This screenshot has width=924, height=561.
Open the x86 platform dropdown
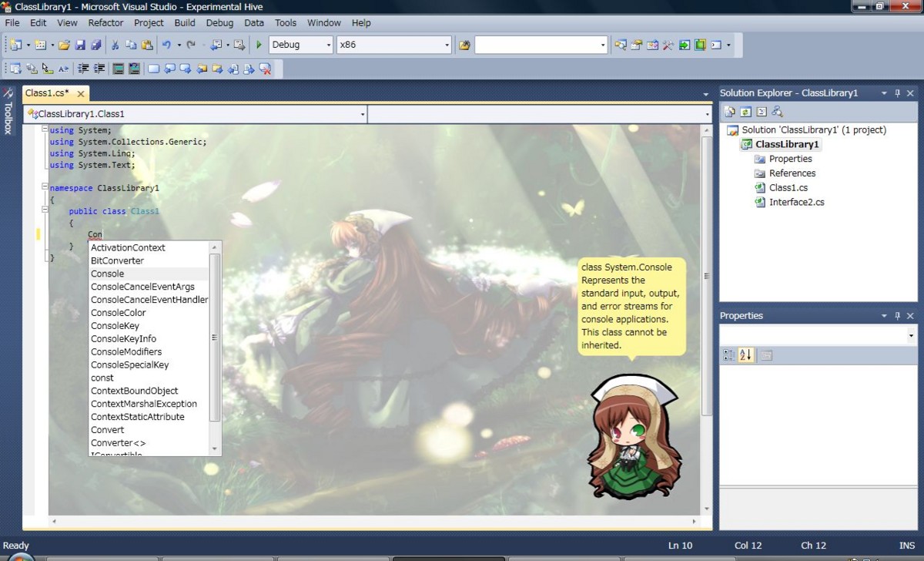pos(447,45)
